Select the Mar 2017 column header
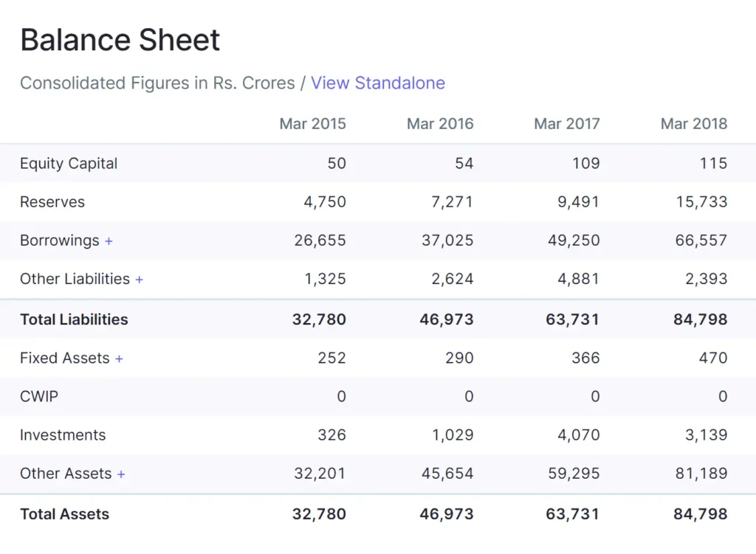Screen dimensions: 756x554 (x=566, y=124)
